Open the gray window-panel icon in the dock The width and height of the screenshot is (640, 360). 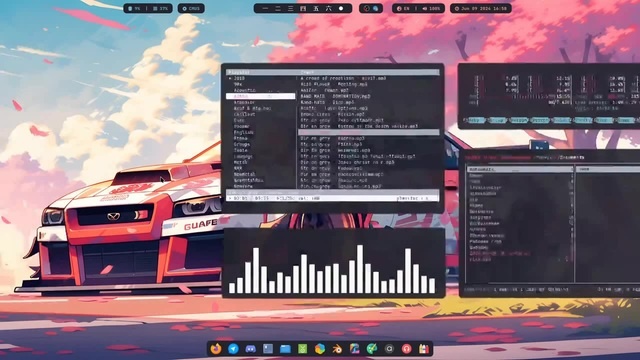click(268, 349)
